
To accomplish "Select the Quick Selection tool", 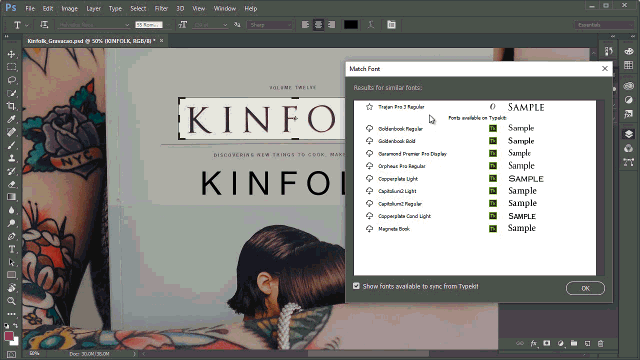I will (11, 93).
